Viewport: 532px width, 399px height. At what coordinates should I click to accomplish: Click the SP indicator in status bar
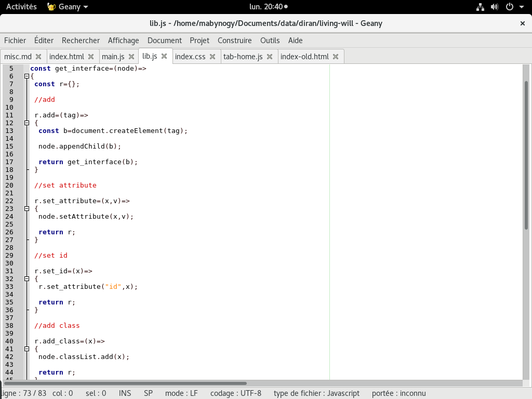point(148,394)
